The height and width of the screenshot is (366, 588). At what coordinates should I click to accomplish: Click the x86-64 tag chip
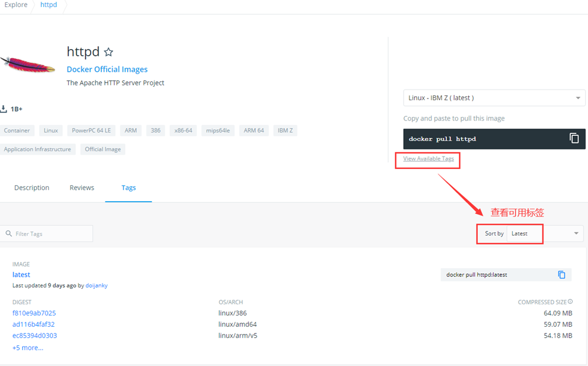click(183, 131)
